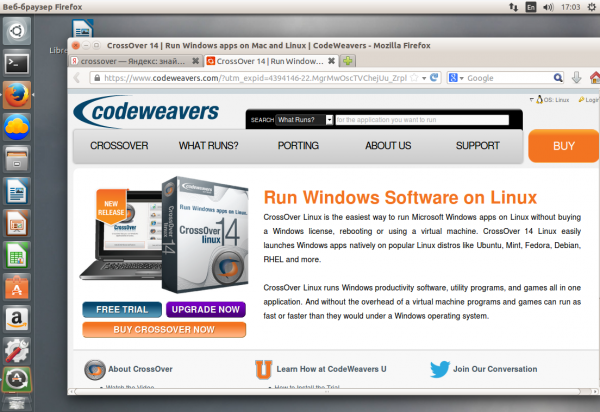
Task: Go to Firefox home page icon
Action: click(595, 78)
